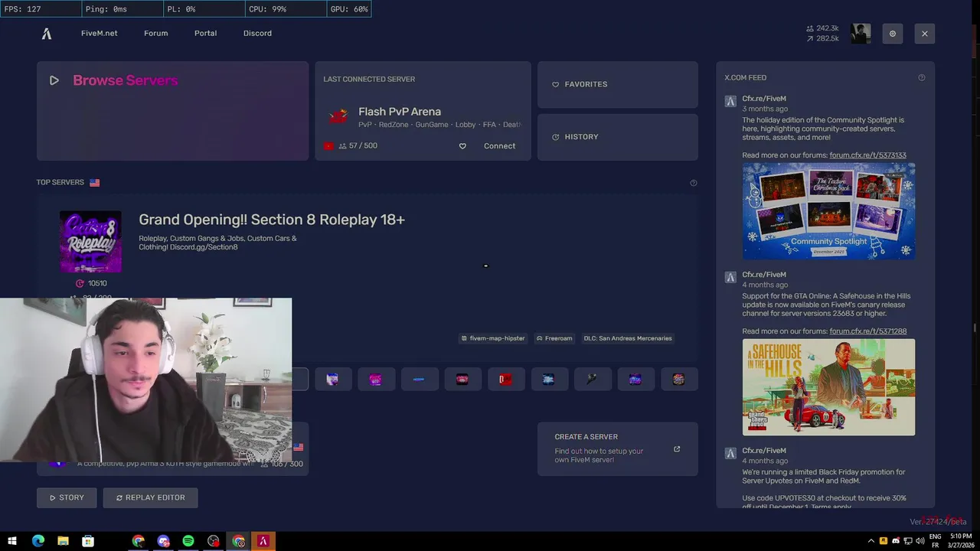The width and height of the screenshot is (980, 551).
Task: Click the ENG FR language indicator
Action: tap(935, 541)
